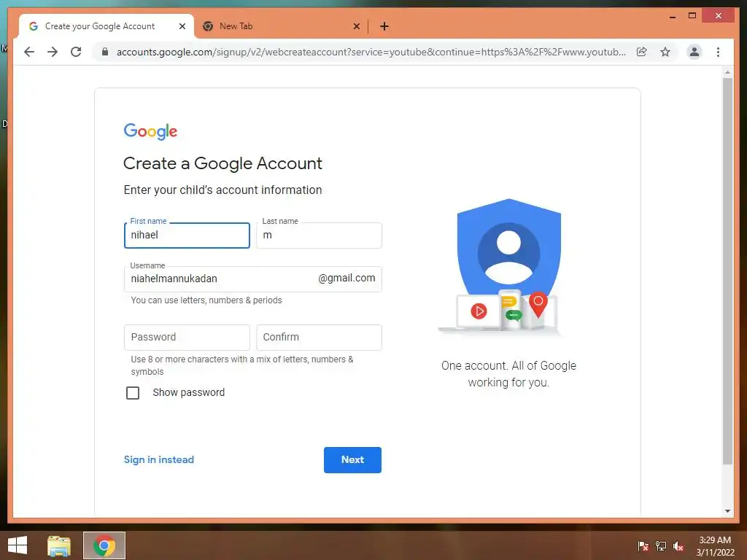Open the Action Center flag tray icon

tap(643, 546)
